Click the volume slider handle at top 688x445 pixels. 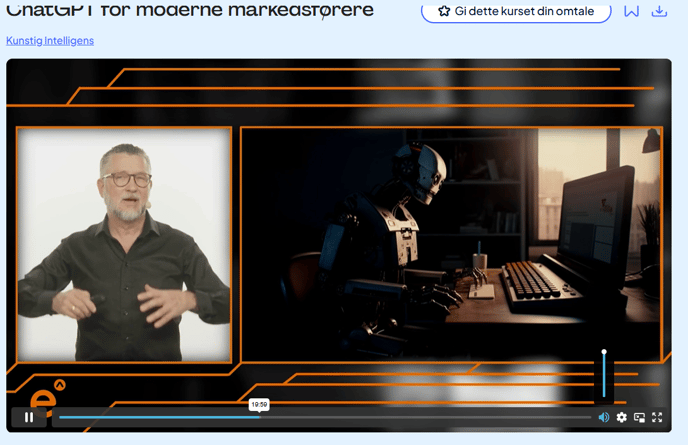tap(604, 352)
